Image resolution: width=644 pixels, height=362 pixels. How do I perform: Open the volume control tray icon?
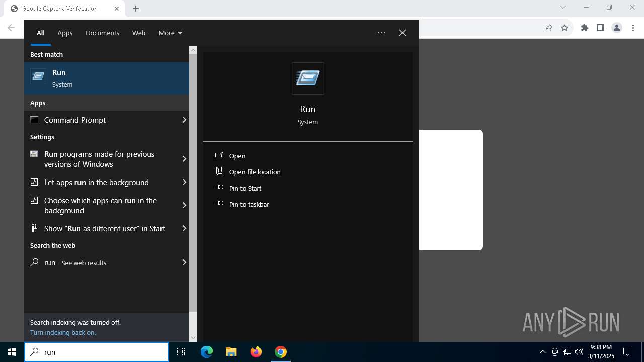[x=579, y=352]
